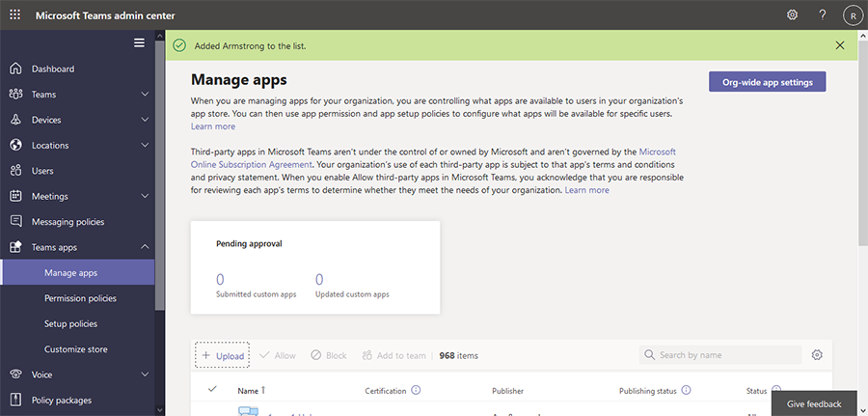868x416 pixels.
Task: Click the green success checkmark icon
Action: coord(178,45)
